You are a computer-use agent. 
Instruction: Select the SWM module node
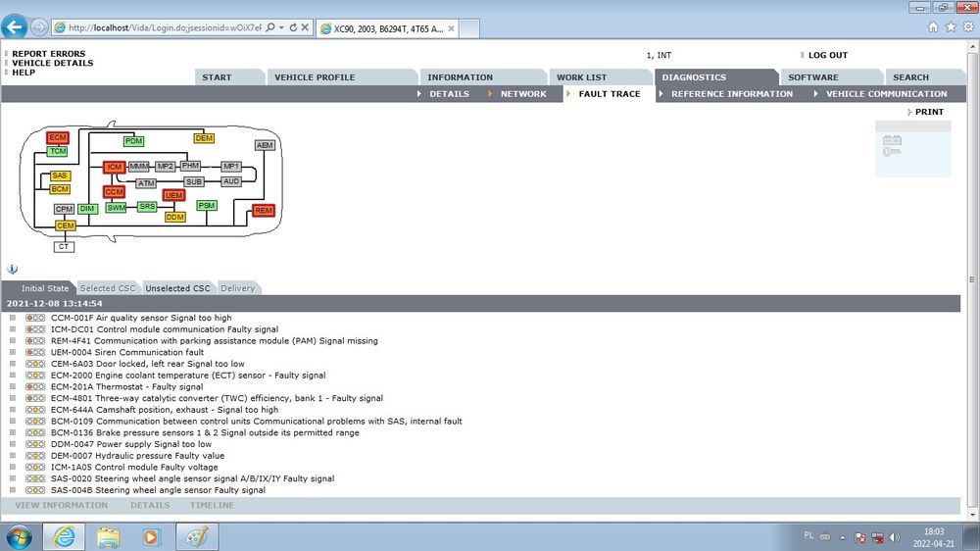(116, 208)
